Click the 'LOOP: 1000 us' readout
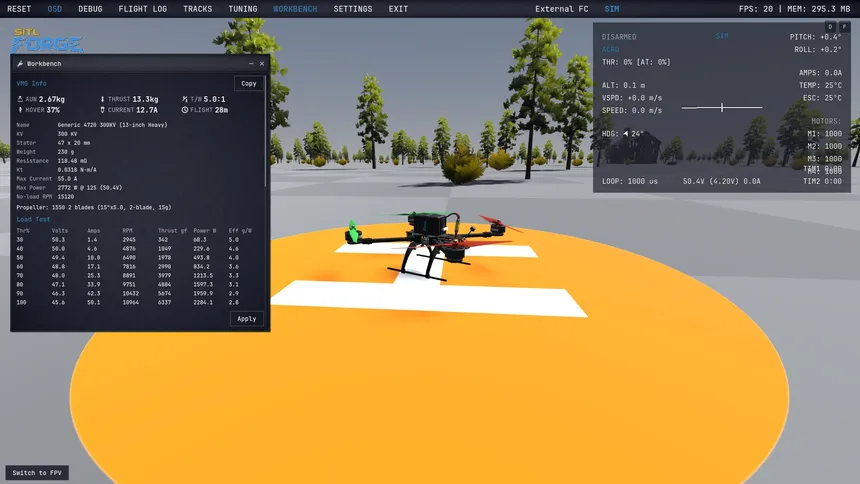The width and height of the screenshot is (860, 484). tap(630, 181)
